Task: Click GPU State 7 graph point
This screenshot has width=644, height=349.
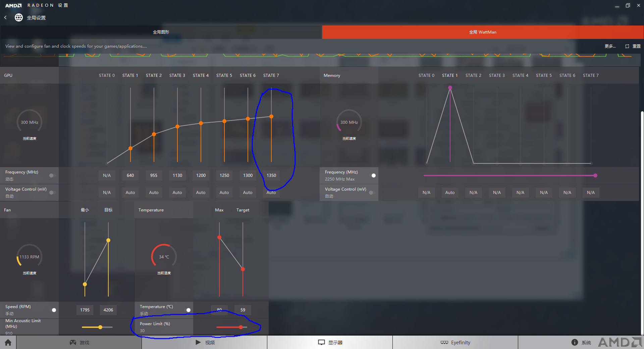Action: [271, 116]
